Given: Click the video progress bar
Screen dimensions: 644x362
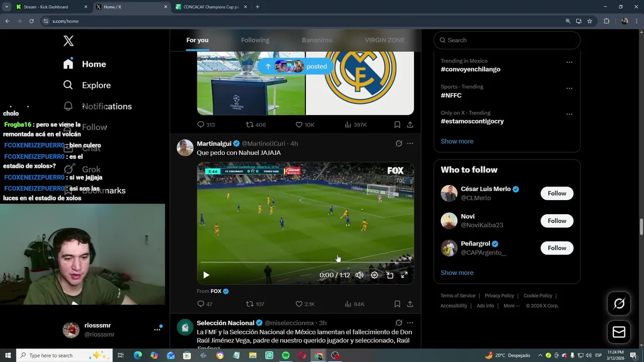Looking at the screenshot, I should [x=305, y=262].
